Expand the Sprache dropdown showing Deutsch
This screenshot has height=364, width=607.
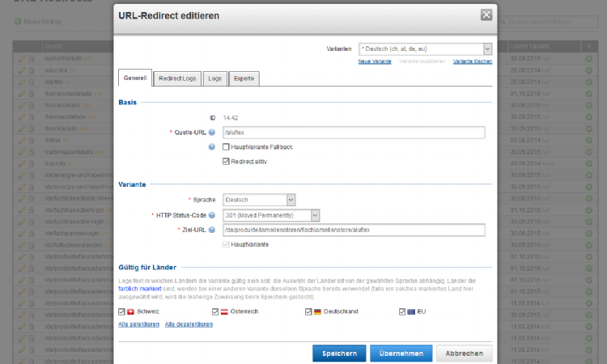(259, 200)
